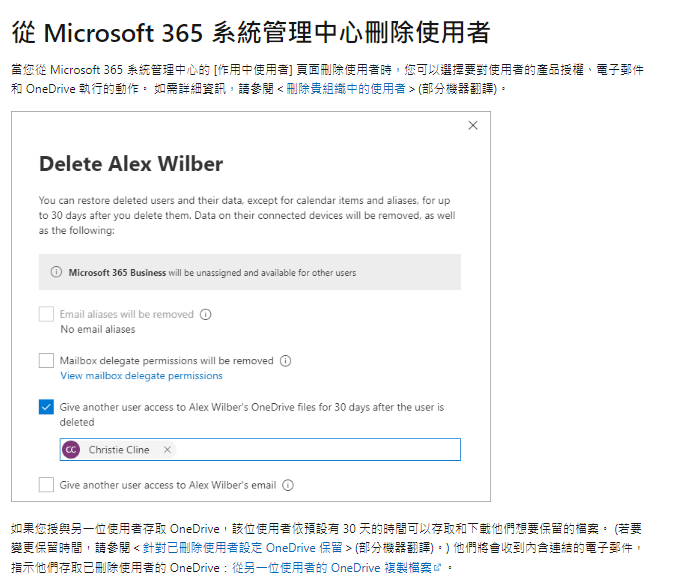Toggle Email aliases will be removed checkbox

(x=46, y=314)
